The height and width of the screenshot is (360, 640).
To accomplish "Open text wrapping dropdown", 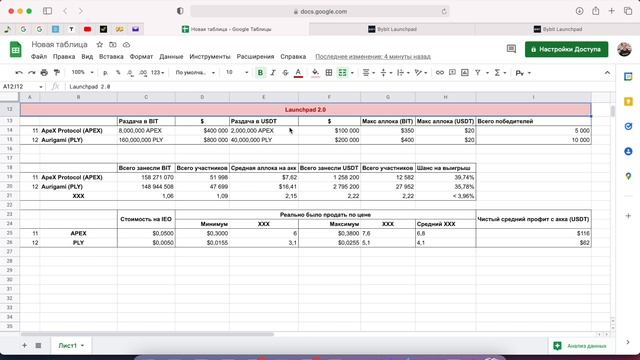I will click(403, 73).
